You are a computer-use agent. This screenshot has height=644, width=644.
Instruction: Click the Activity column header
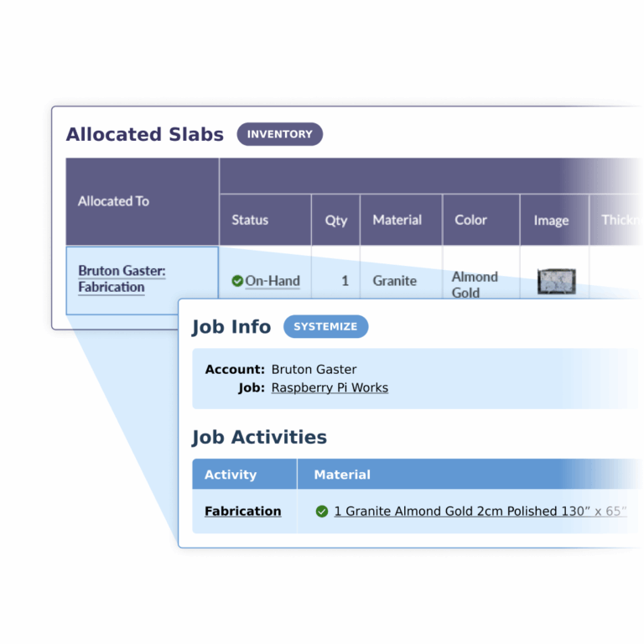[x=244, y=475]
